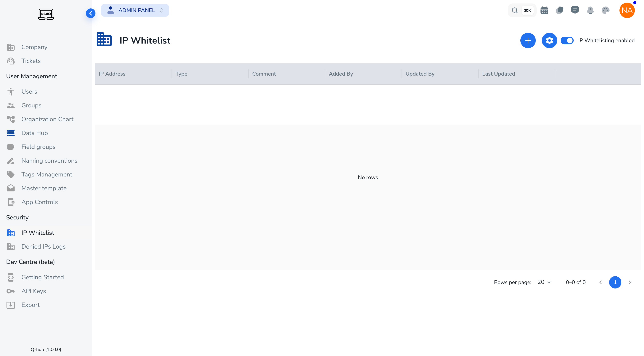This screenshot has width=644, height=356.
Task: Click the DEMO laptop logo
Action: click(46, 14)
